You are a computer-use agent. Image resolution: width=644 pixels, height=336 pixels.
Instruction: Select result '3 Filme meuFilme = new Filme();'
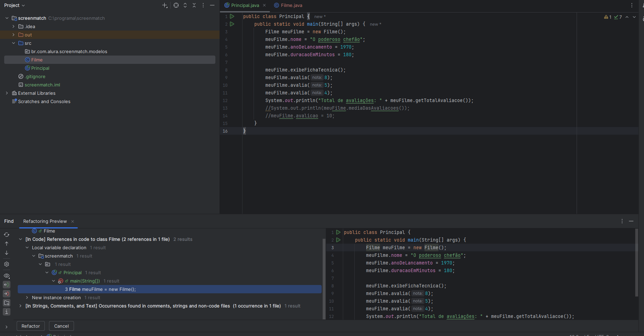(170, 289)
